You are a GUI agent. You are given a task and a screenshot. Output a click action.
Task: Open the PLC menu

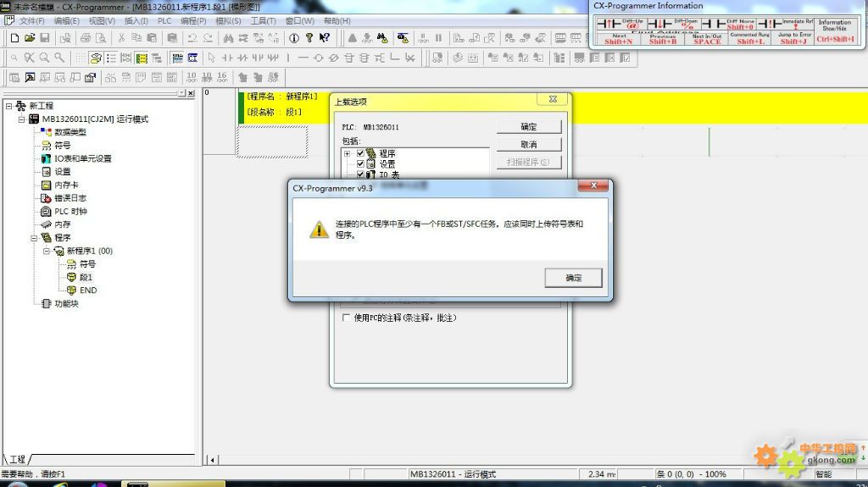coord(164,21)
